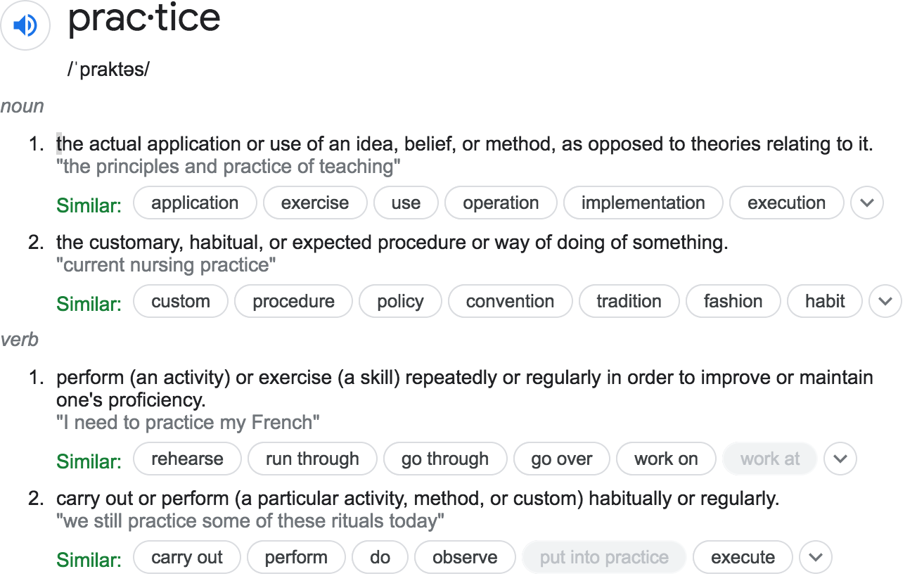Play the pronunciation audio for practice
Image resolution: width=917 pixels, height=588 pixels.
25,26
